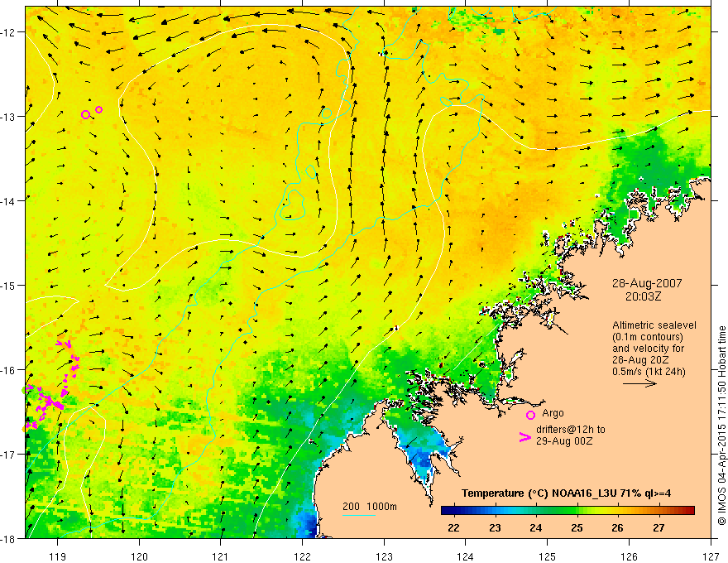Click the '29-Aug 00Z' text
Image resolution: width=728 pixels, height=563 pixels.
click(x=564, y=441)
